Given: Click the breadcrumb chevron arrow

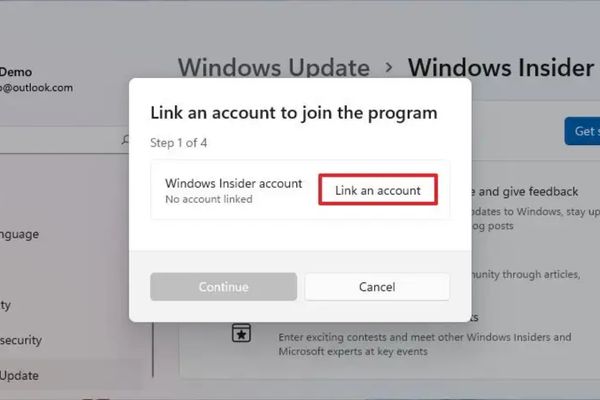Looking at the screenshot, I should pyautogui.click(x=389, y=68).
